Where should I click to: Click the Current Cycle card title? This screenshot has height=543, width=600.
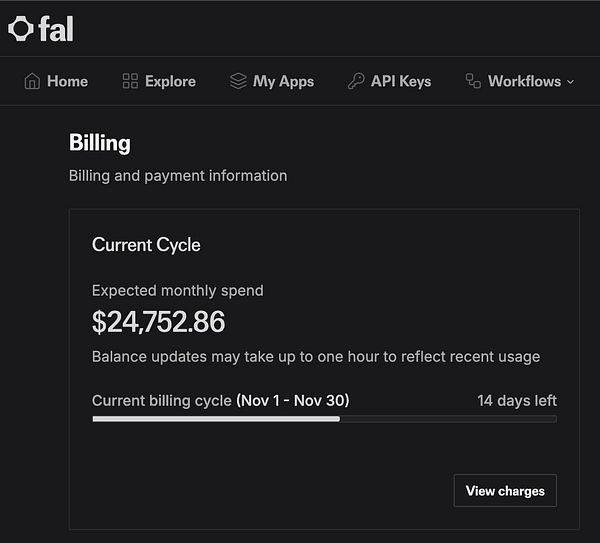click(x=146, y=244)
